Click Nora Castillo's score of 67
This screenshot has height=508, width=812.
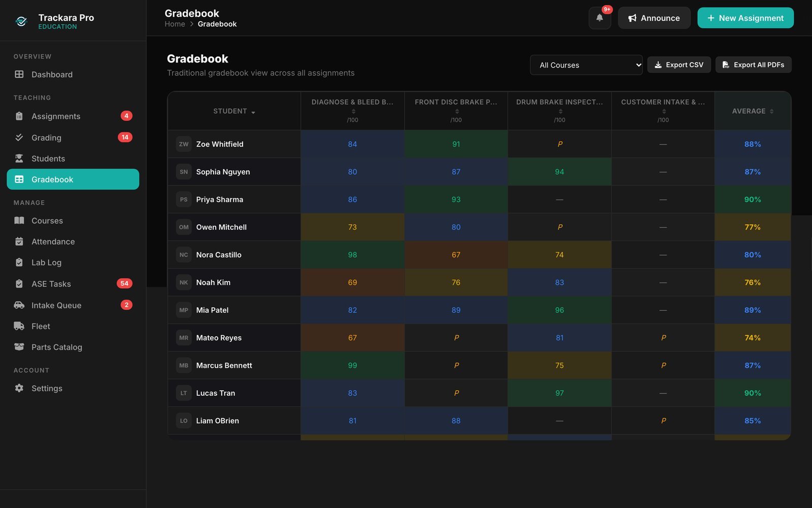click(x=456, y=255)
